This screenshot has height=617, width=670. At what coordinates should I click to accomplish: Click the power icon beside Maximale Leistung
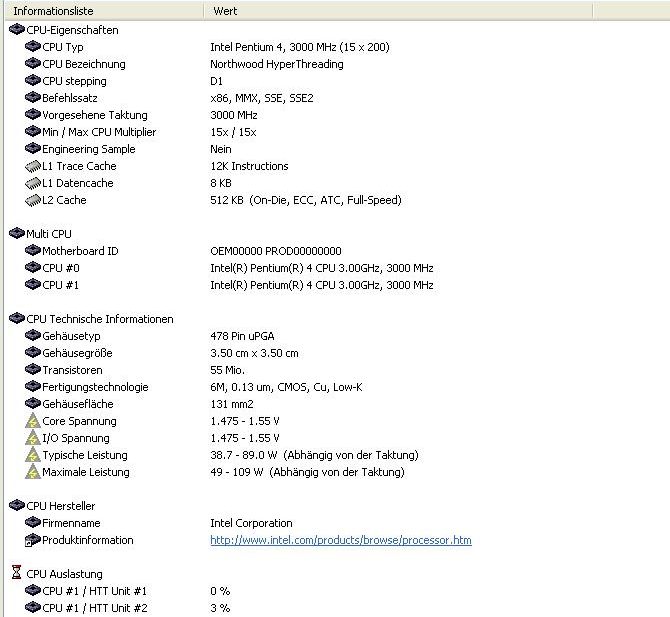(32, 472)
